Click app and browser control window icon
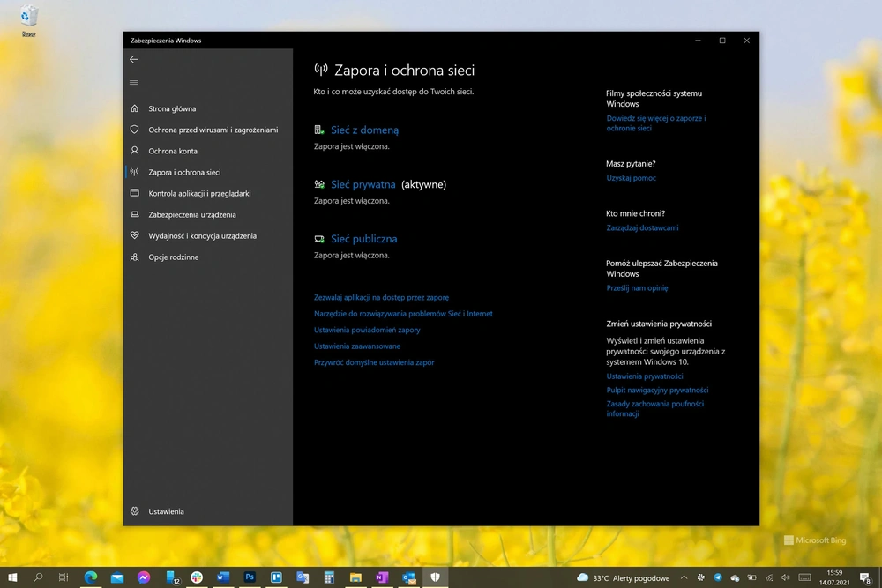Viewport: 882px width, 588px height. point(134,193)
